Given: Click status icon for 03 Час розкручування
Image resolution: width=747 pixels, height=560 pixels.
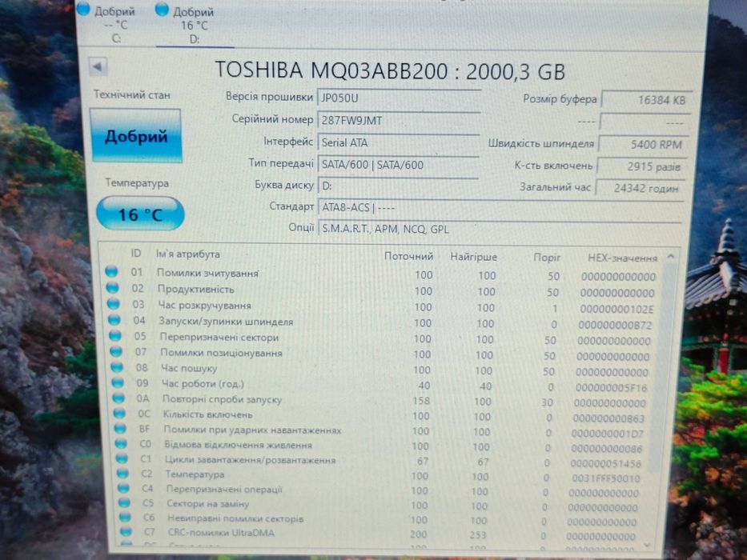Looking at the screenshot, I should point(114,303).
